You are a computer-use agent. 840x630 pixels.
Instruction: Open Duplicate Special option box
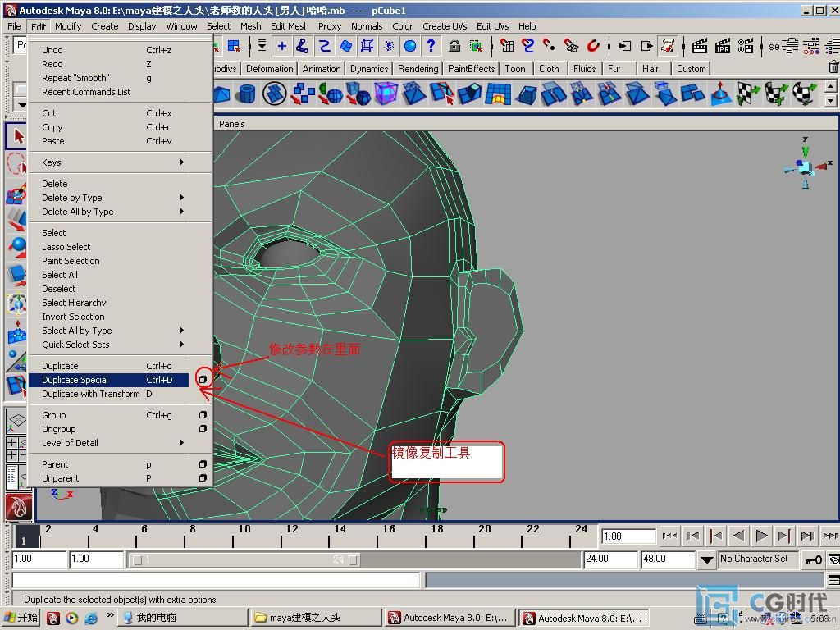[x=203, y=379]
